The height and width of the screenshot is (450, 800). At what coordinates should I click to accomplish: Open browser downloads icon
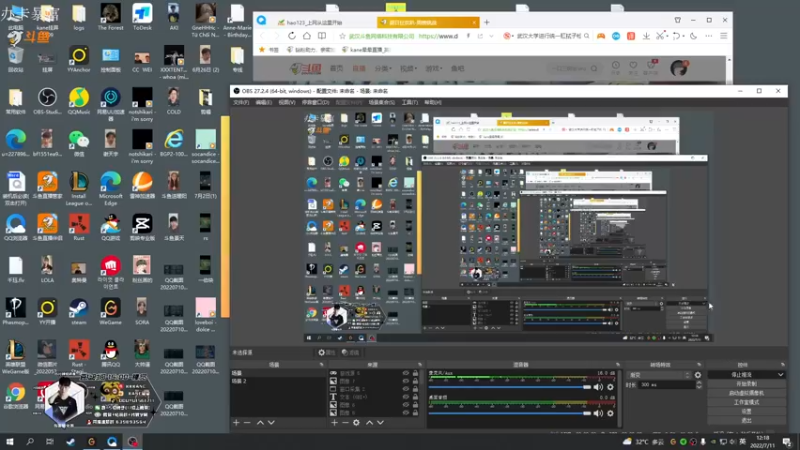coord(646,36)
